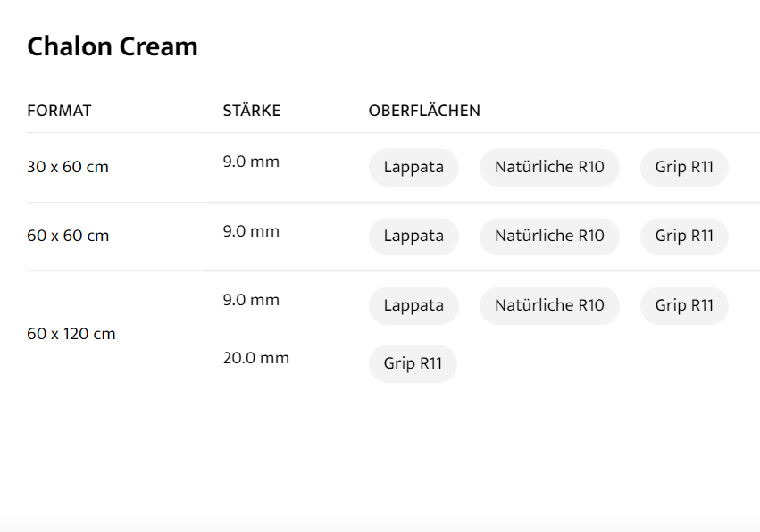Screen dimensions: 760x532
Task: Select Natürliche R10 for 30 x 60 cm format
Action: (x=549, y=167)
